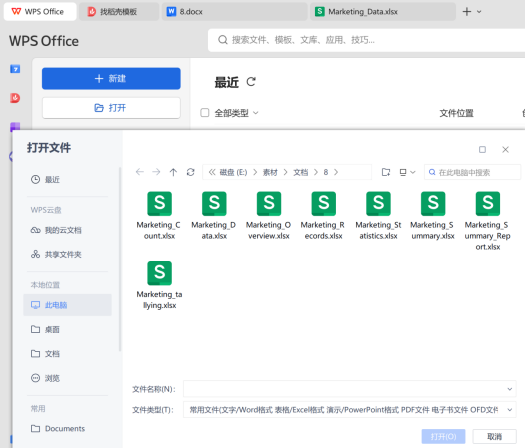526x448 pixels.
Task: Go forward in the file dialog
Action: pos(156,172)
